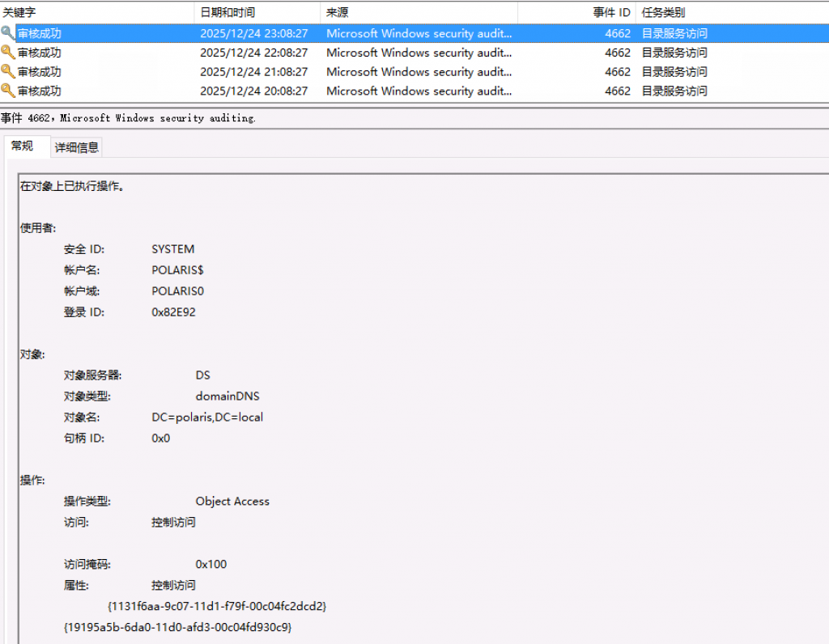Switch to the 常规 tab

[x=22, y=146]
